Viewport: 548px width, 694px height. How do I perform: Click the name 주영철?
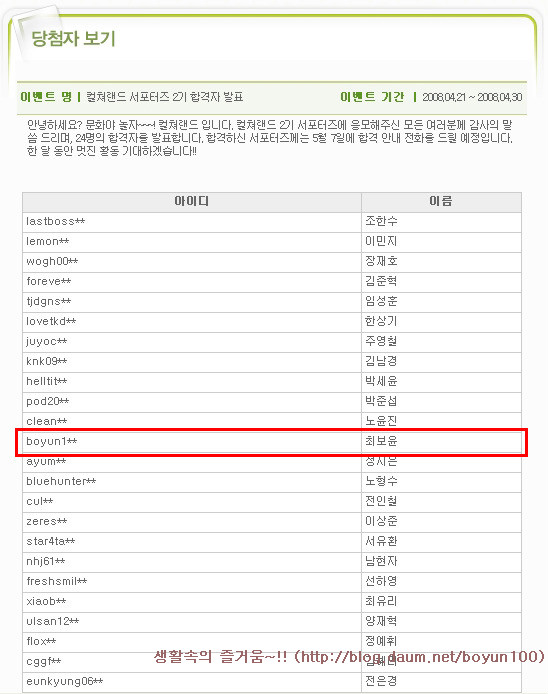[381, 341]
